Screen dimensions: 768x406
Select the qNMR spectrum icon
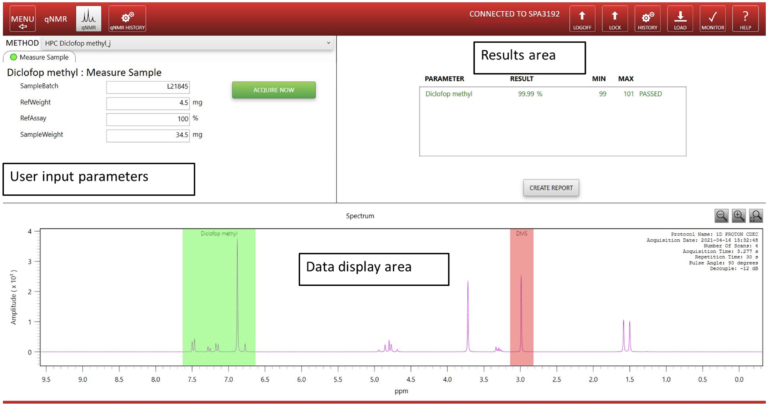pyautogui.click(x=89, y=18)
